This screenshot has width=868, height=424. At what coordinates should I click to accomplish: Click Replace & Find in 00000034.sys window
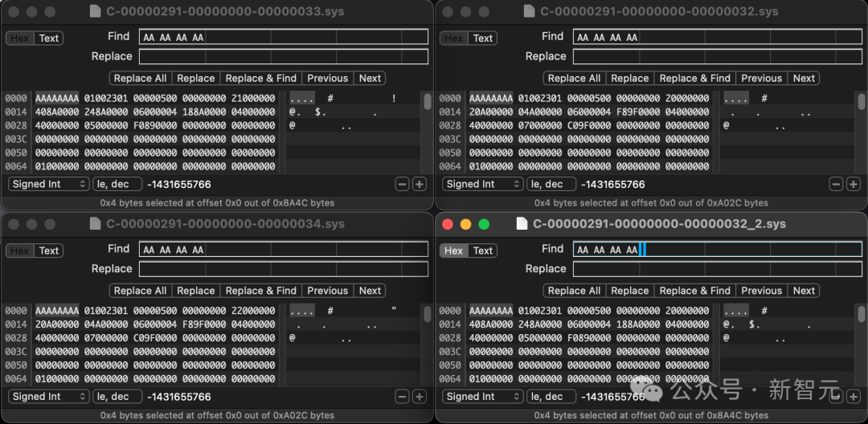(260, 291)
